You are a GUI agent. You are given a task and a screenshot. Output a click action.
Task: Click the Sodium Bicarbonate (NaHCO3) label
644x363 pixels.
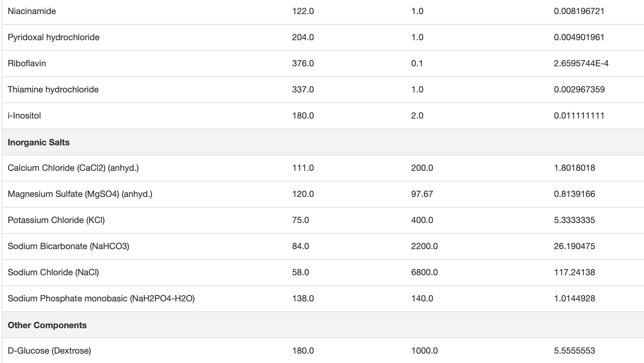click(x=68, y=246)
